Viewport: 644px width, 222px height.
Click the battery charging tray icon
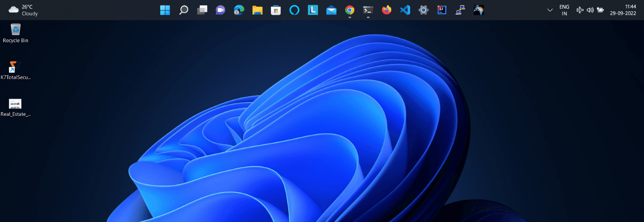(x=600, y=10)
